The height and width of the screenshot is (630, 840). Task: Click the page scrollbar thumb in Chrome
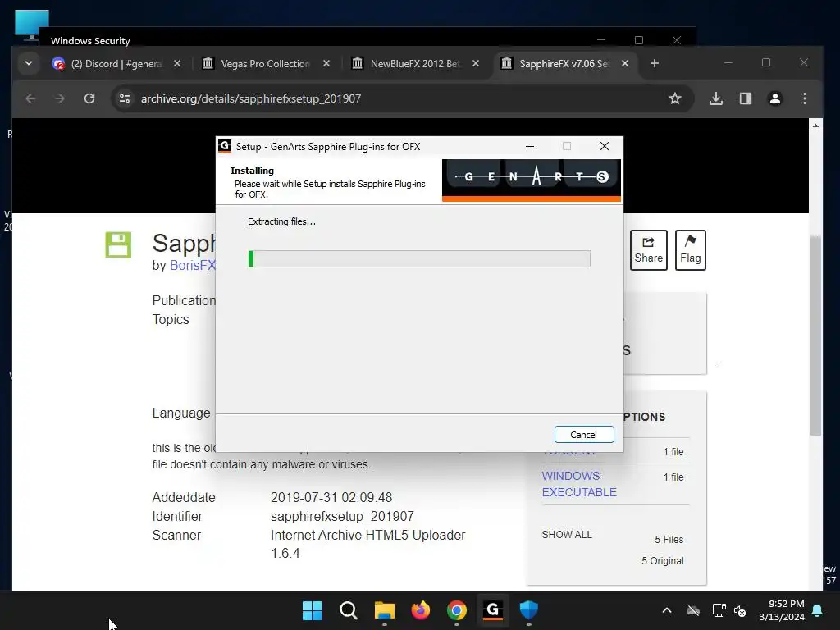[816, 336]
